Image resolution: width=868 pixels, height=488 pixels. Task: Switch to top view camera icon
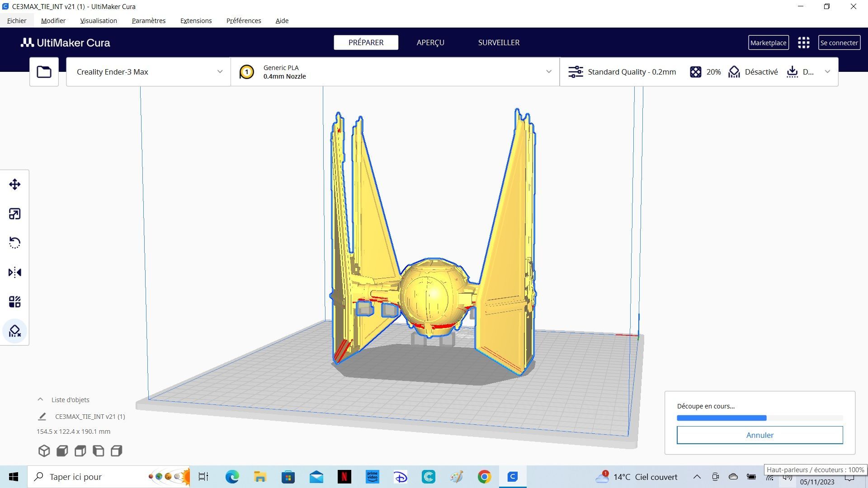pos(80,450)
